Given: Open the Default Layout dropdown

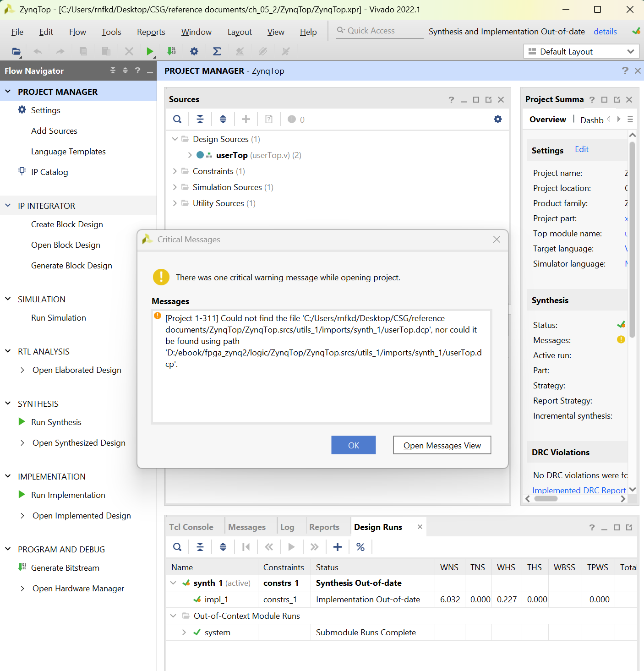Looking at the screenshot, I should [x=581, y=51].
